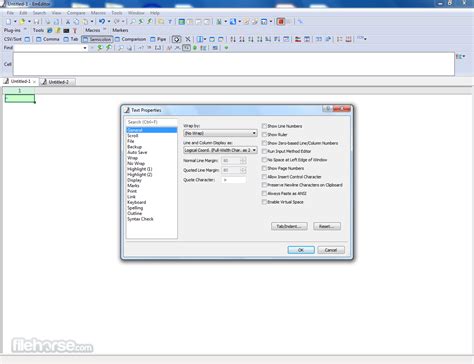Click OK in Text Properties dialog

click(301, 250)
